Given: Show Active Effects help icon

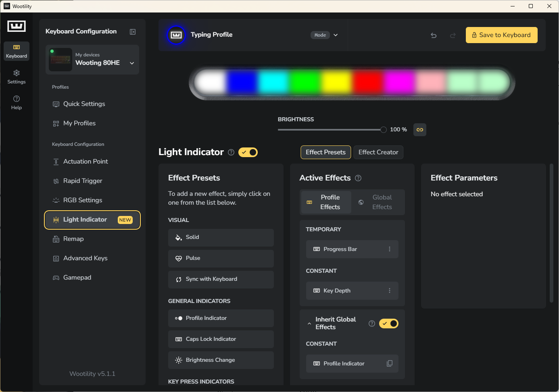Looking at the screenshot, I should [x=358, y=178].
